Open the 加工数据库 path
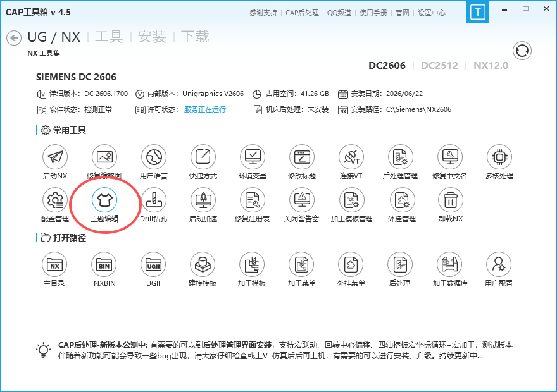Image resolution: width=557 pixels, height=392 pixels. [450, 265]
